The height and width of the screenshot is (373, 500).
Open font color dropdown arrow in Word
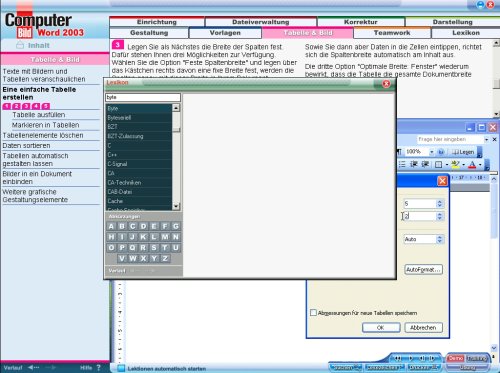click(480, 164)
